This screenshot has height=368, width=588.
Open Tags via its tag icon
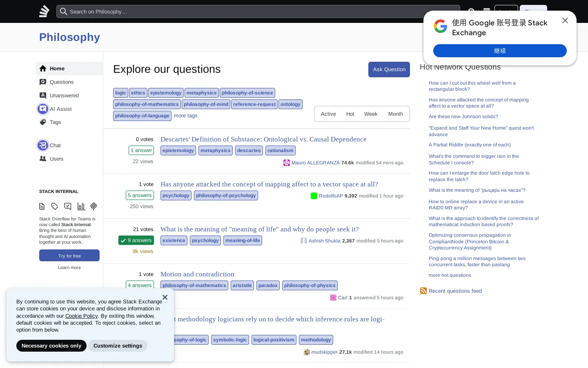click(43, 122)
